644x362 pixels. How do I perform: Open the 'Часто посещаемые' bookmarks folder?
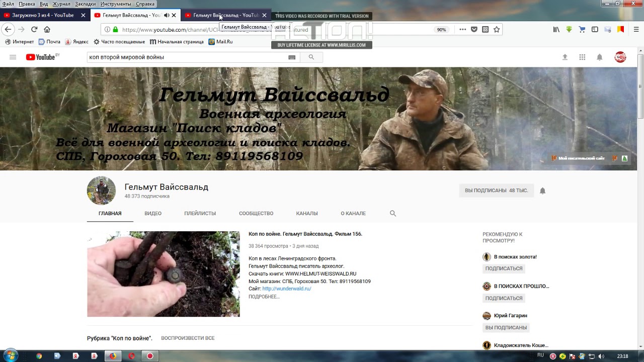[x=119, y=42]
